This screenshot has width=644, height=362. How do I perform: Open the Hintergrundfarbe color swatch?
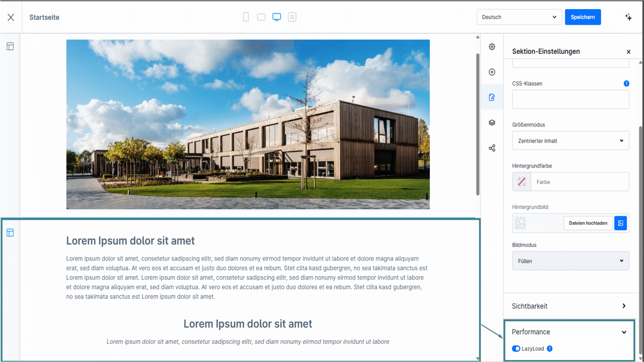[x=522, y=182]
